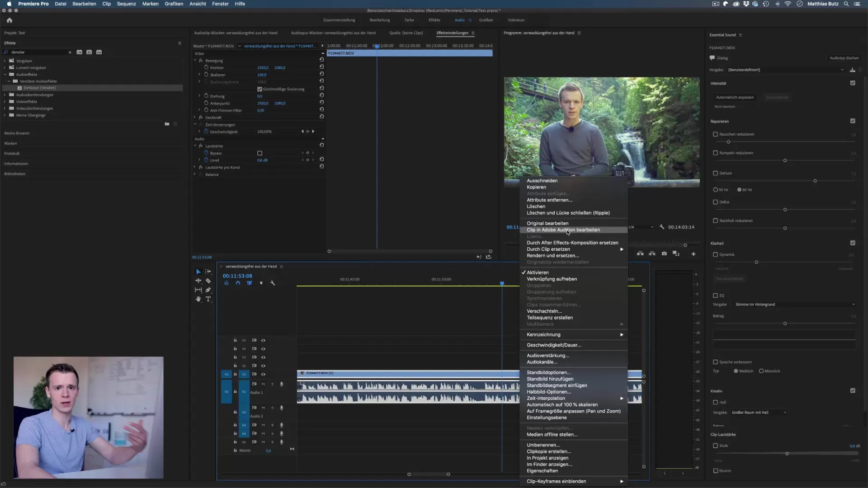Expand Videoeffekte folder
The width and height of the screenshot is (868, 488).
pos(5,101)
